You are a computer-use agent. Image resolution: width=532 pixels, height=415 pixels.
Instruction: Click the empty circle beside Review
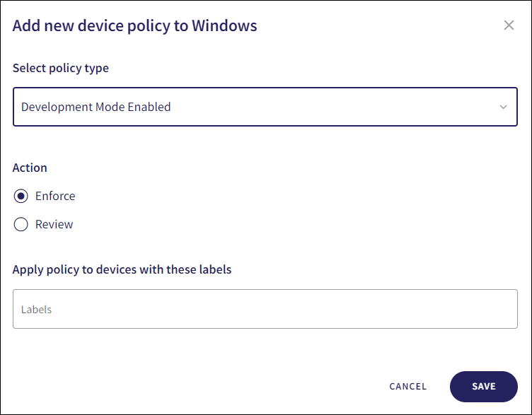tap(21, 224)
